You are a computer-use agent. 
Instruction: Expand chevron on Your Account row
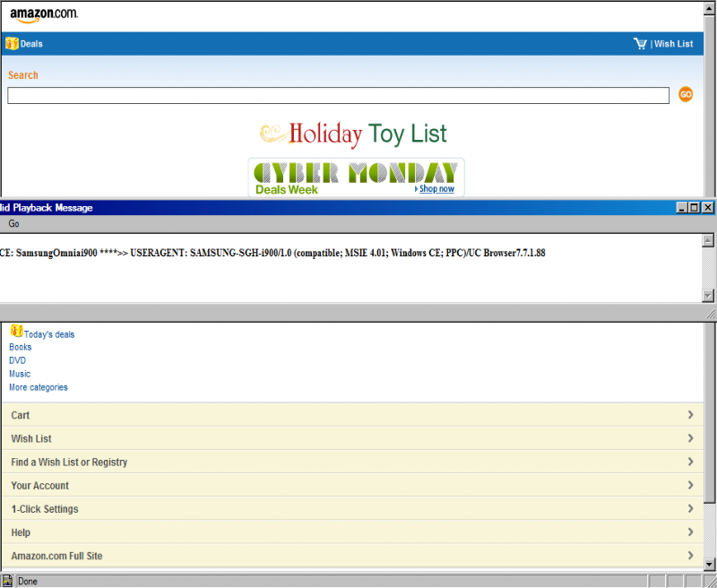pos(690,485)
